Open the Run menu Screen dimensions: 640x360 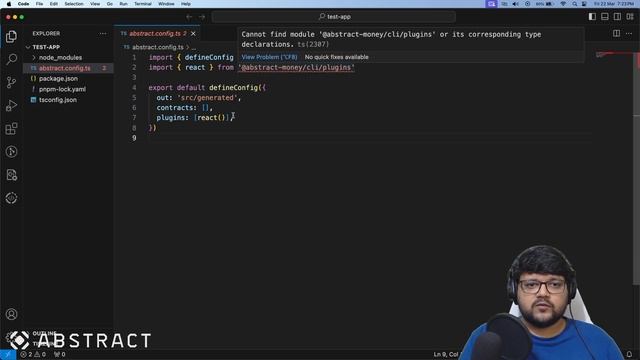tap(123, 4)
